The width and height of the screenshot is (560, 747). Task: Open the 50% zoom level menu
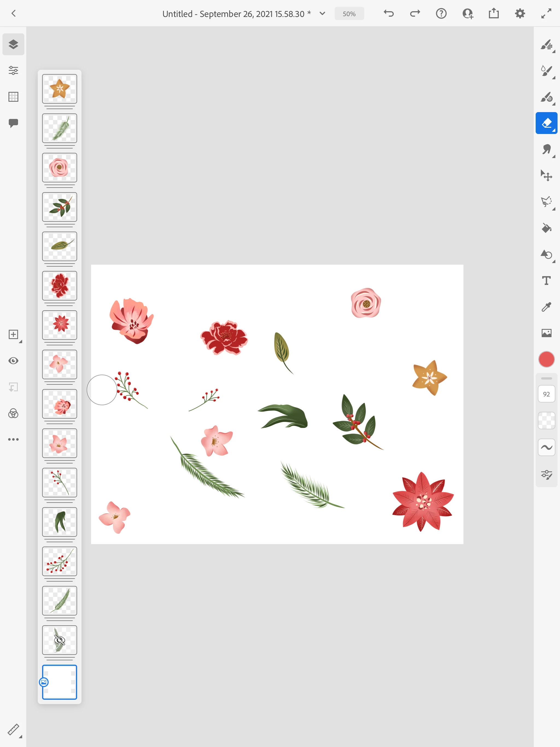pyautogui.click(x=349, y=14)
